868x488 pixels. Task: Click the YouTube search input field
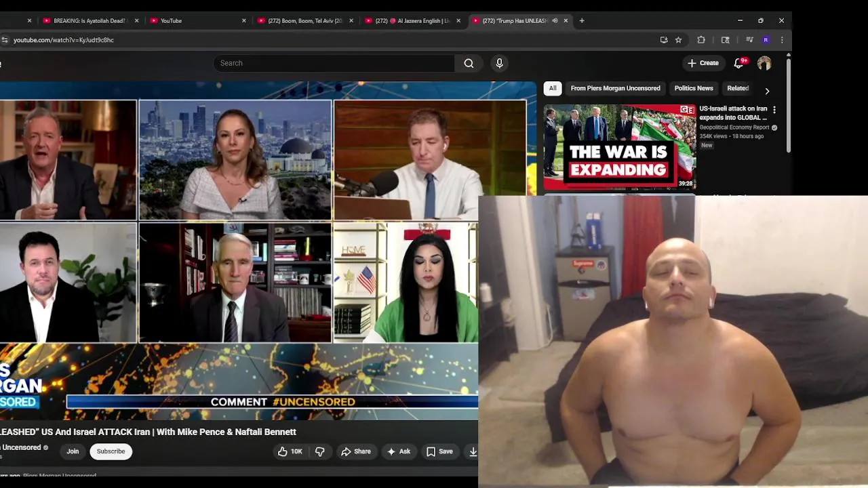334,63
